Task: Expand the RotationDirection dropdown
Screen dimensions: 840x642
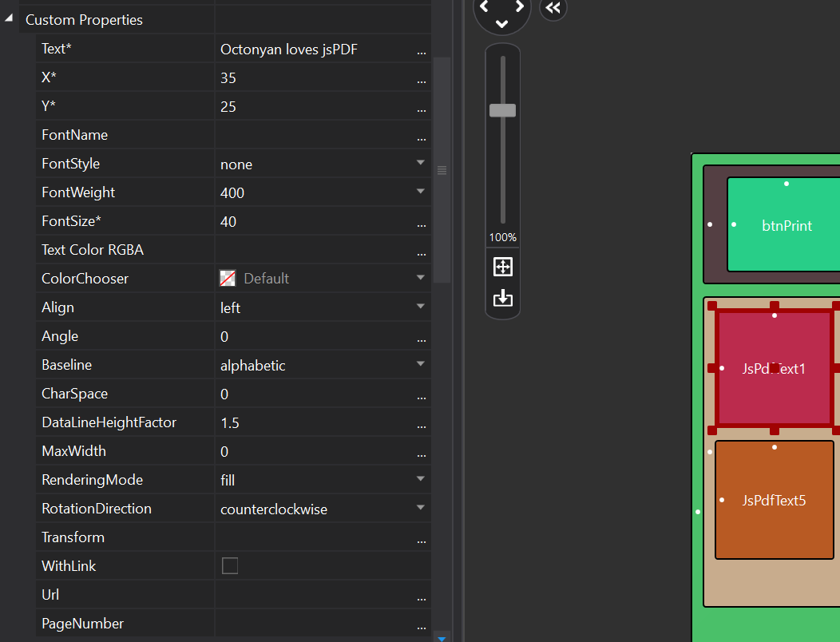Action: pyautogui.click(x=421, y=508)
